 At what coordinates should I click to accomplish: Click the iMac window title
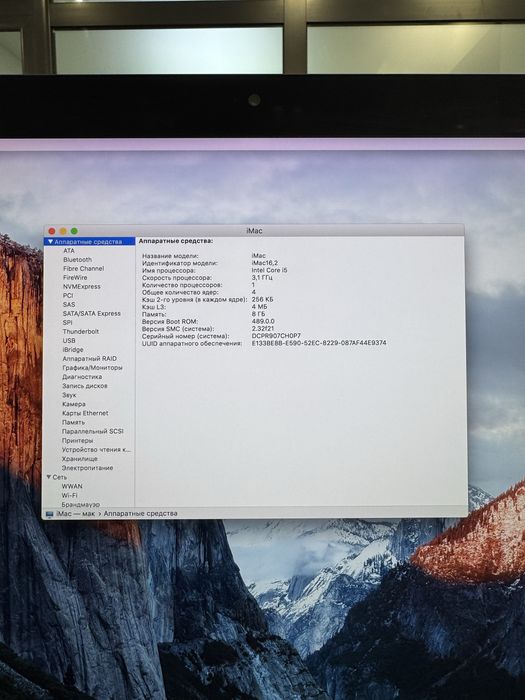click(254, 231)
